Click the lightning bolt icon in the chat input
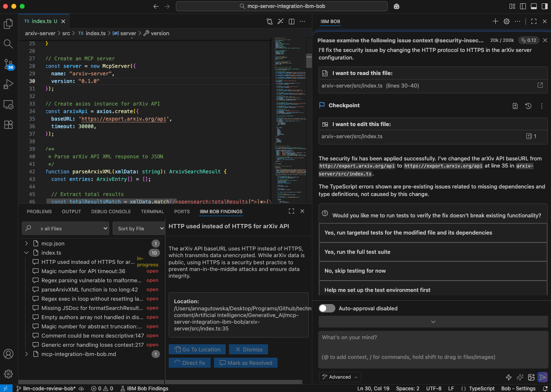 tap(509, 377)
